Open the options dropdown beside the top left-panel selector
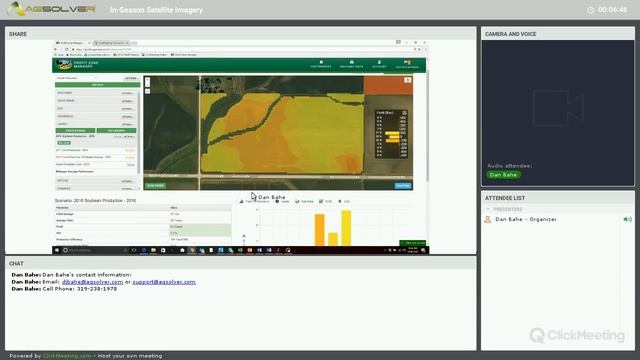Image resolution: width=640 pixels, height=360 pixels. 131,78
